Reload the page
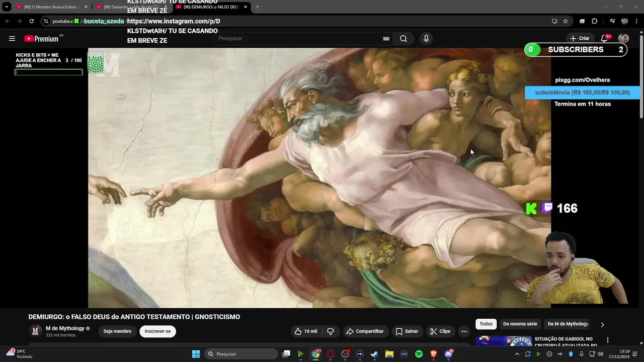This screenshot has height=362, width=644. (x=31, y=21)
